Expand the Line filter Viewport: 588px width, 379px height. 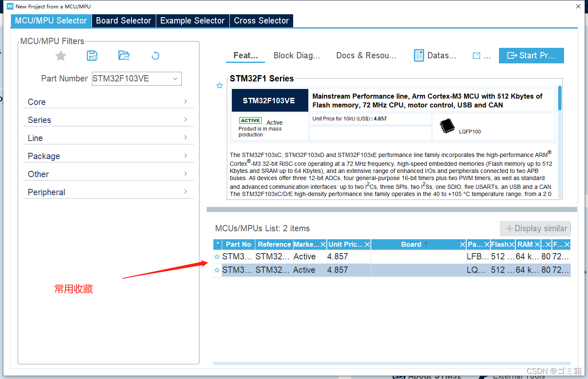point(108,138)
